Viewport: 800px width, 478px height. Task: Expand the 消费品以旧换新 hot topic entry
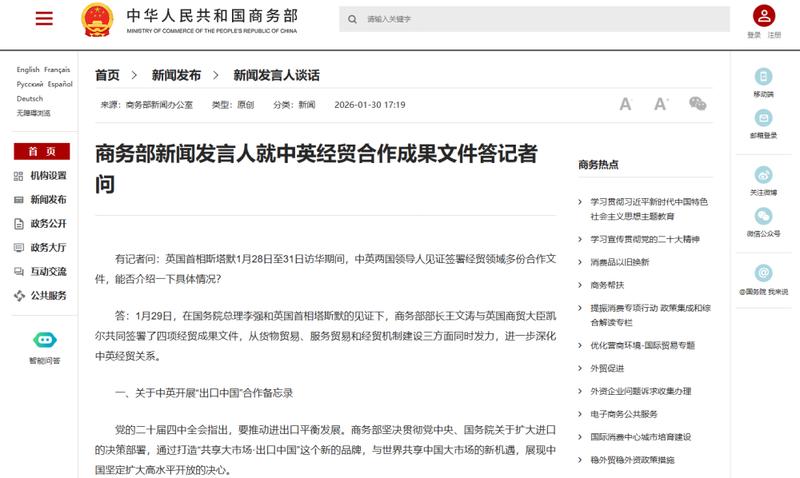619,262
